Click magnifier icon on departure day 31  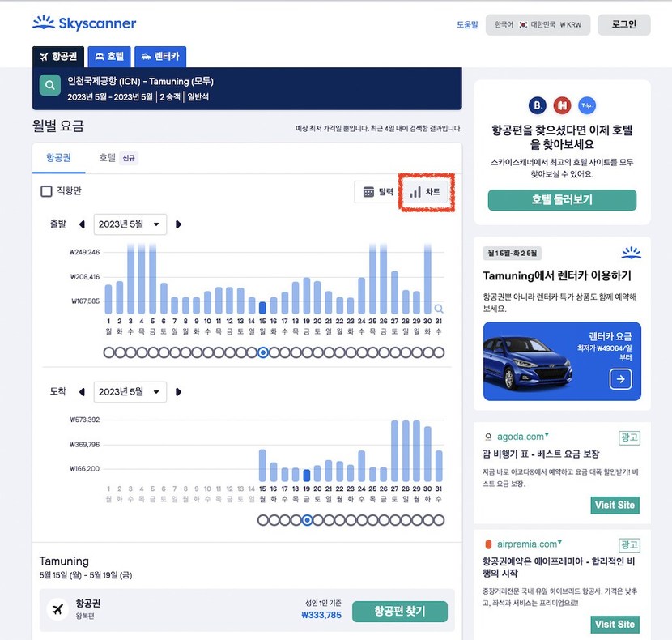pyautogui.click(x=439, y=309)
